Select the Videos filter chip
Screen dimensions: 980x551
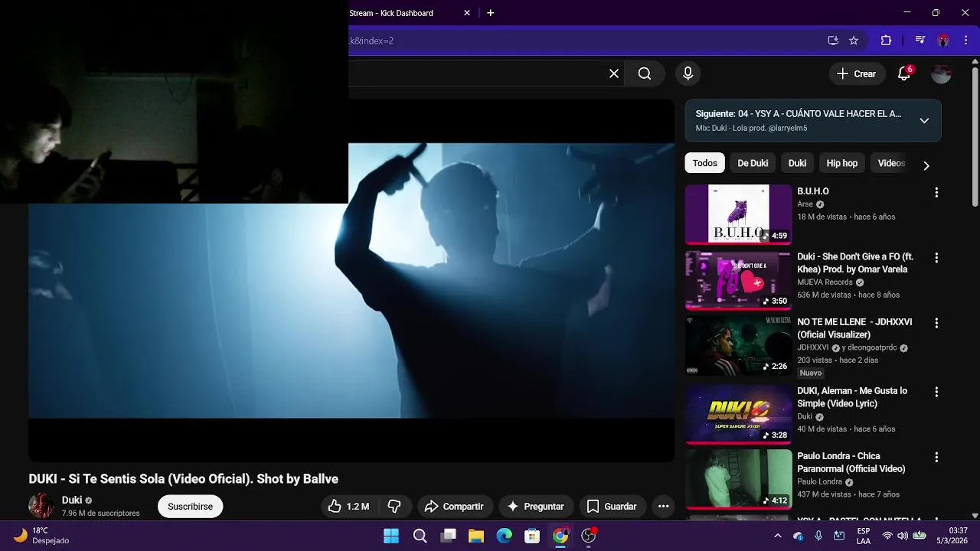click(891, 163)
